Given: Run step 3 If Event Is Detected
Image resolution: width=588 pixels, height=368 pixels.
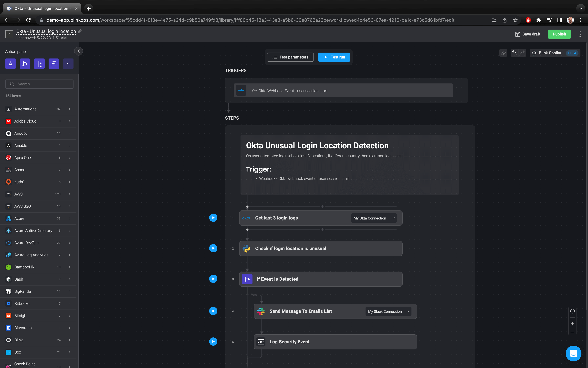Looking at the screenshot, I should click(213, 279).
